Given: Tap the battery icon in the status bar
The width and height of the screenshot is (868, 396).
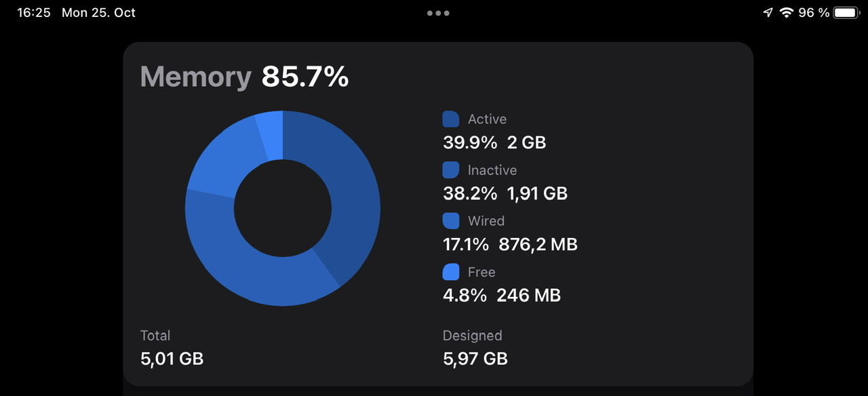Looking at the screenshot, I should click(847, 12).
